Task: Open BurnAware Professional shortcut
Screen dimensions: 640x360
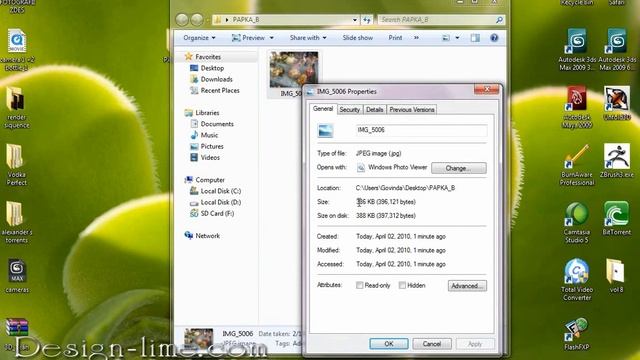Action: click(577, 165)
